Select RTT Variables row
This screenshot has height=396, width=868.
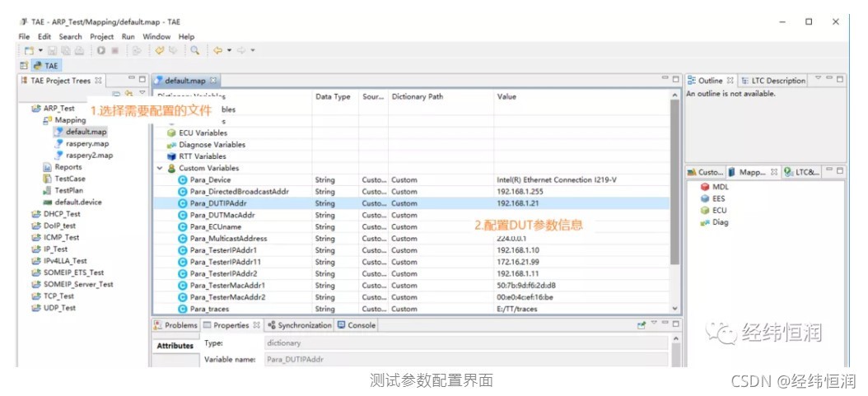[412, 156]
